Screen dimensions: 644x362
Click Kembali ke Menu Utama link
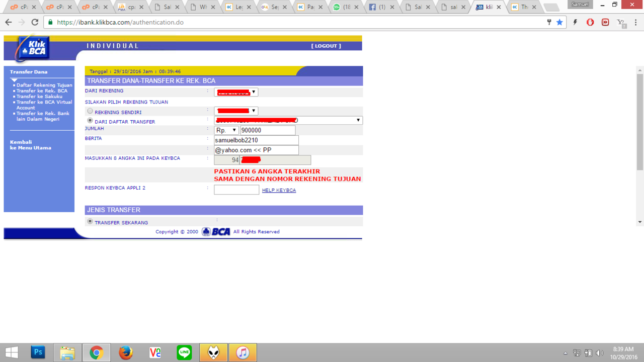(x=31, y=145)
